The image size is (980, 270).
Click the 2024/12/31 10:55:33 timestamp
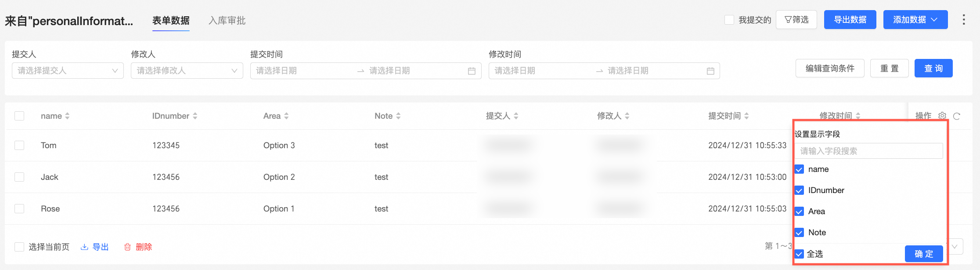coord(747,146)
